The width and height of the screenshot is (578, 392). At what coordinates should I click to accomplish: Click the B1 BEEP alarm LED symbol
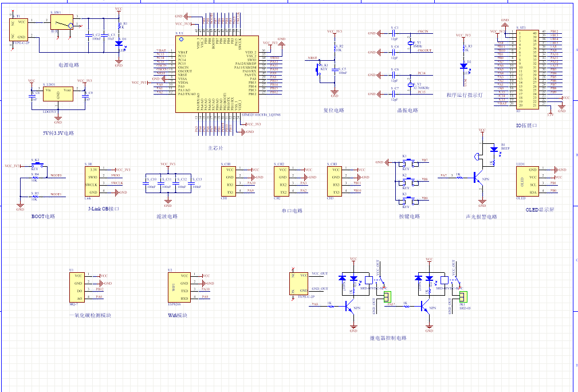tap(494, 150)
